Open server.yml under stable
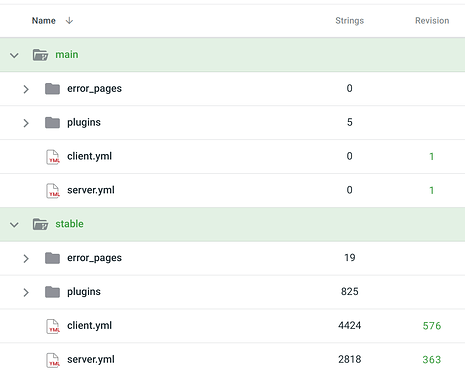 pos(91,359)
